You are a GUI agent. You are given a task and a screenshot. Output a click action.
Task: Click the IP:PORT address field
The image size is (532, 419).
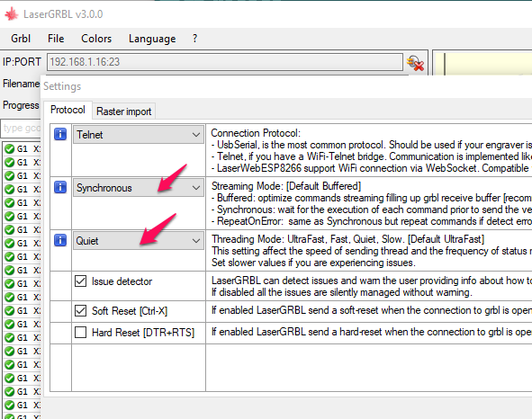coord(225,62)
